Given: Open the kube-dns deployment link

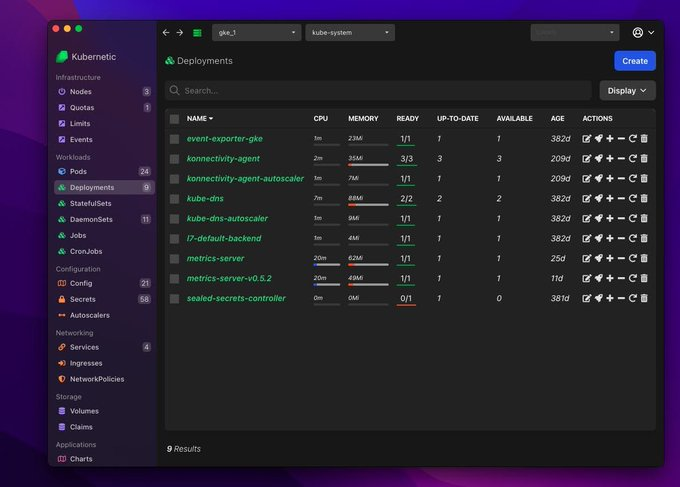Looking at the screenshot, I should [205, 199].
